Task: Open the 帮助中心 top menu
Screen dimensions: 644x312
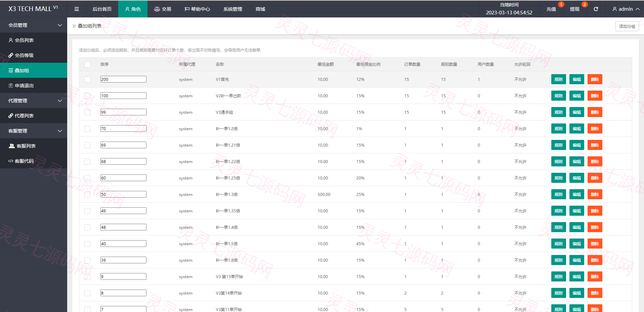Action: click(197, 9)
